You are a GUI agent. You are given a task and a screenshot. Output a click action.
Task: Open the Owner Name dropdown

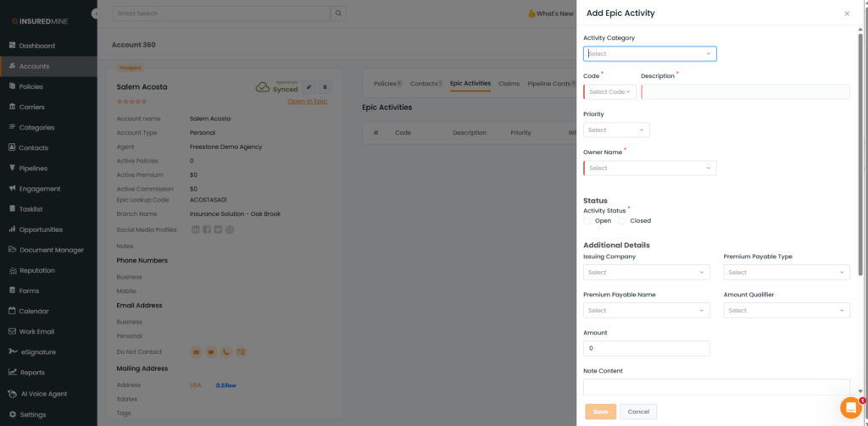649,169
